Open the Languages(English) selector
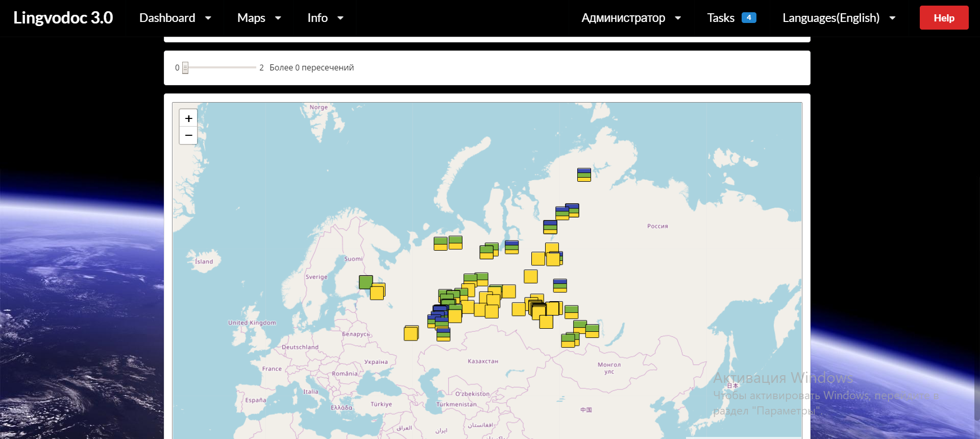The height and width of the screenshot is (439, 980). click(x=839, y=18)
